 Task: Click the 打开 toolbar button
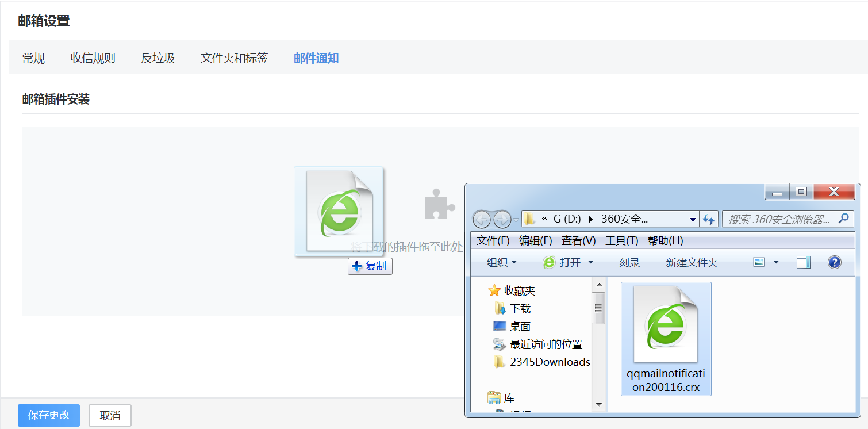click(562, 262)
